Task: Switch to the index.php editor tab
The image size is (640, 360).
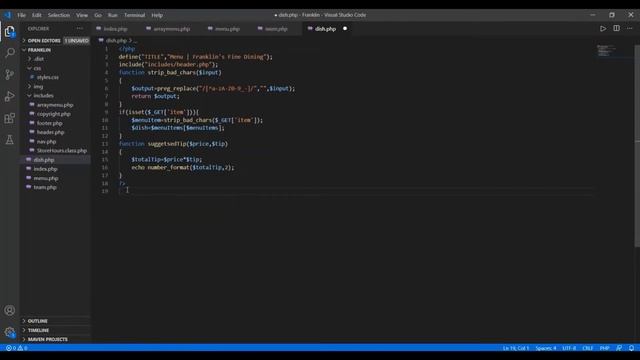Action: (x=116, y=29)
